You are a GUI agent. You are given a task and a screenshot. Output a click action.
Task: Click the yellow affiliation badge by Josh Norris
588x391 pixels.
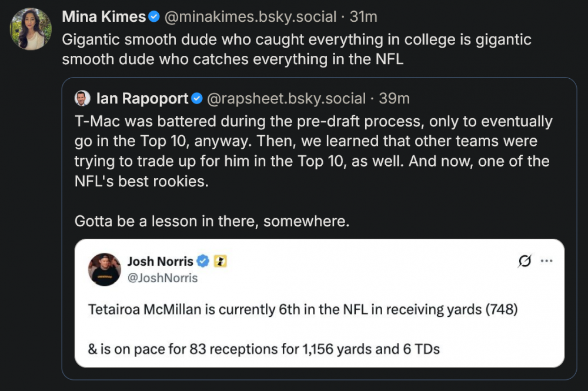pos(220,261)
